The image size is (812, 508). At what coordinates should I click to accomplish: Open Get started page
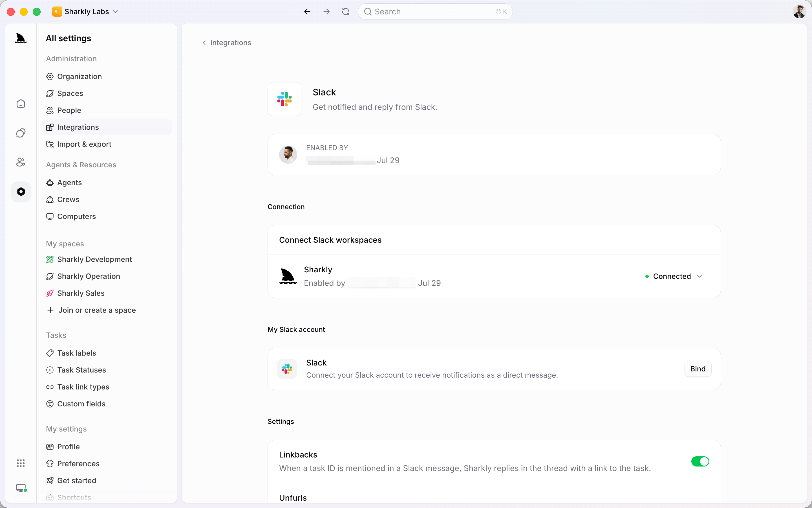(107, 480)
